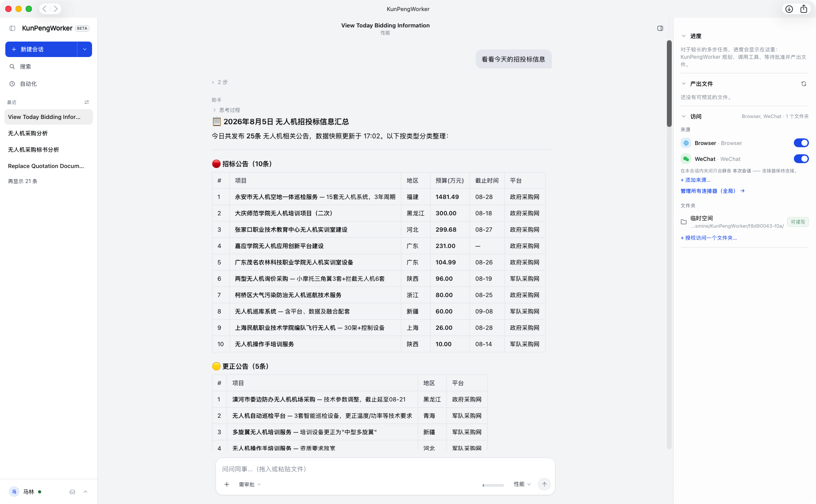Refresh the output files list
Screen dimensions: 816x504
(x=804, y=84)
